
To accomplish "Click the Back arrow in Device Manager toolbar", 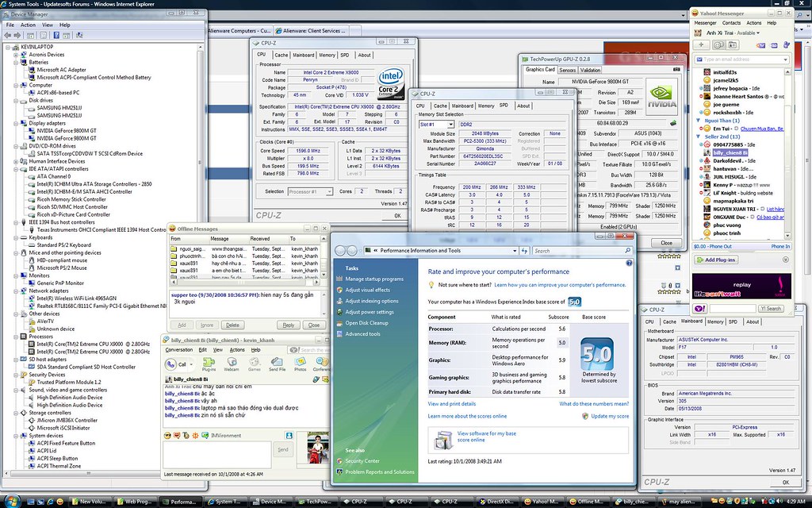I will (8, 35).
